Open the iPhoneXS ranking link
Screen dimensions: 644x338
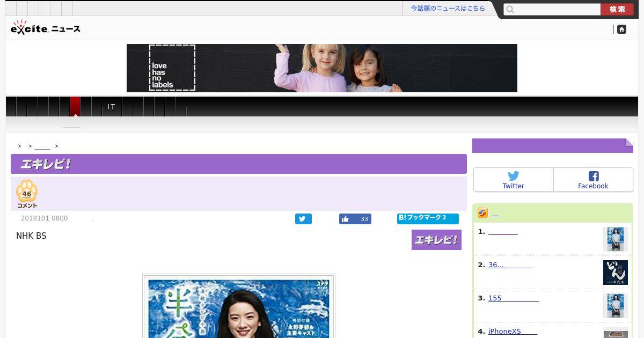(x=513, y=332)
